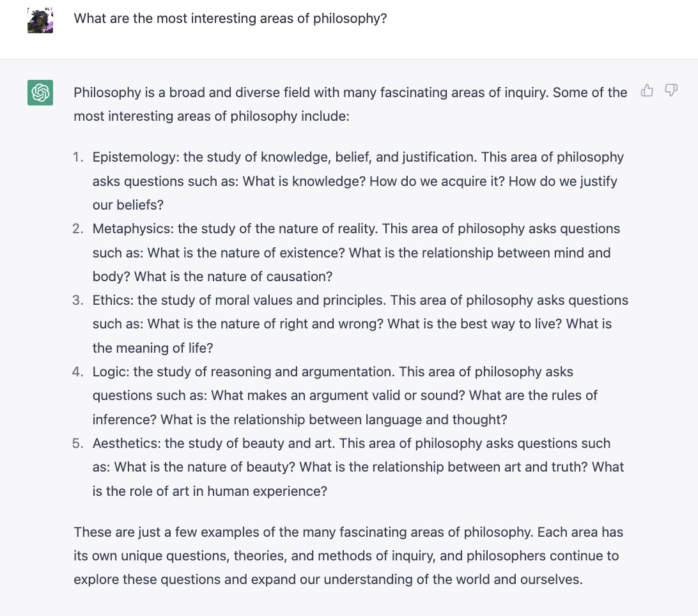This screenshot has height=616, width=698.
Task: Click list number 4 beside Logic
Action: (x=77, y=372)
